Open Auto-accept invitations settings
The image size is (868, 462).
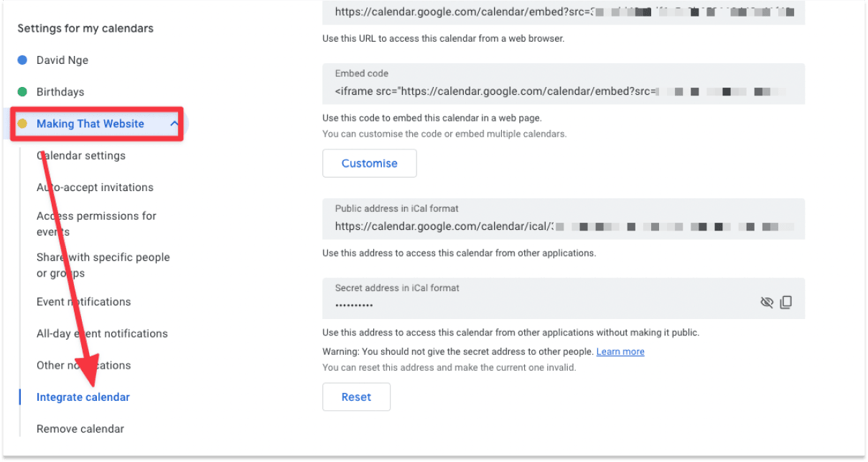pos(95,187)
